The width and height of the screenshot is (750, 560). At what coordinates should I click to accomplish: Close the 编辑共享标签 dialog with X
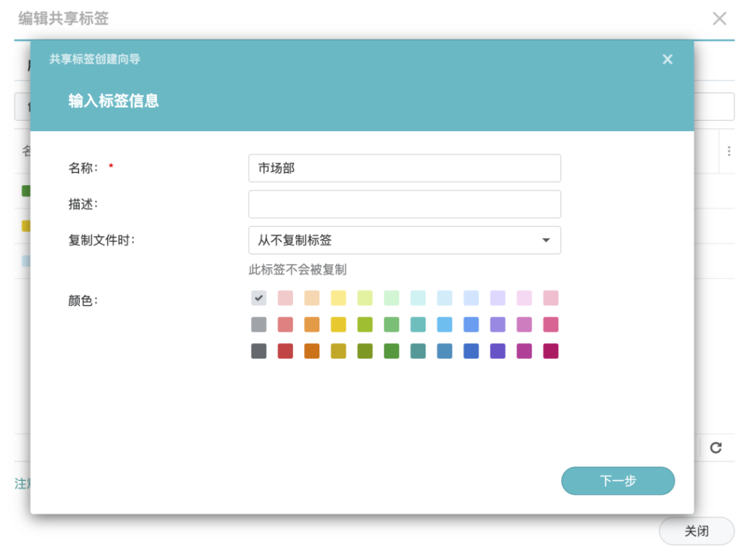pyautogui.click(x=719, y=19)
